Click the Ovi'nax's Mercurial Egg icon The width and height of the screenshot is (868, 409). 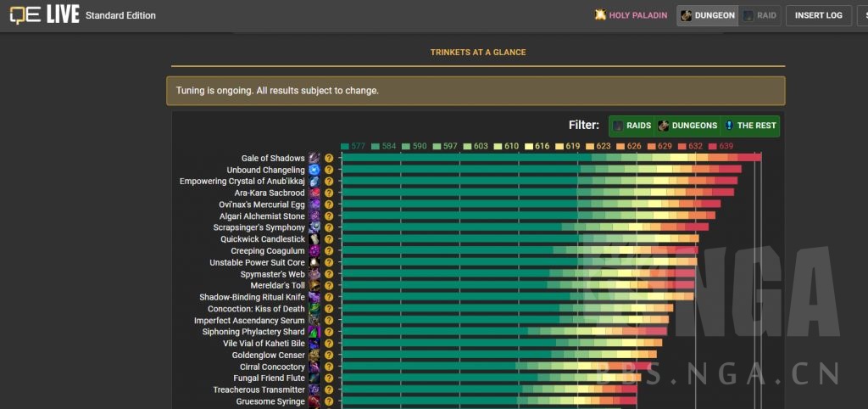[x=314, y=204]
